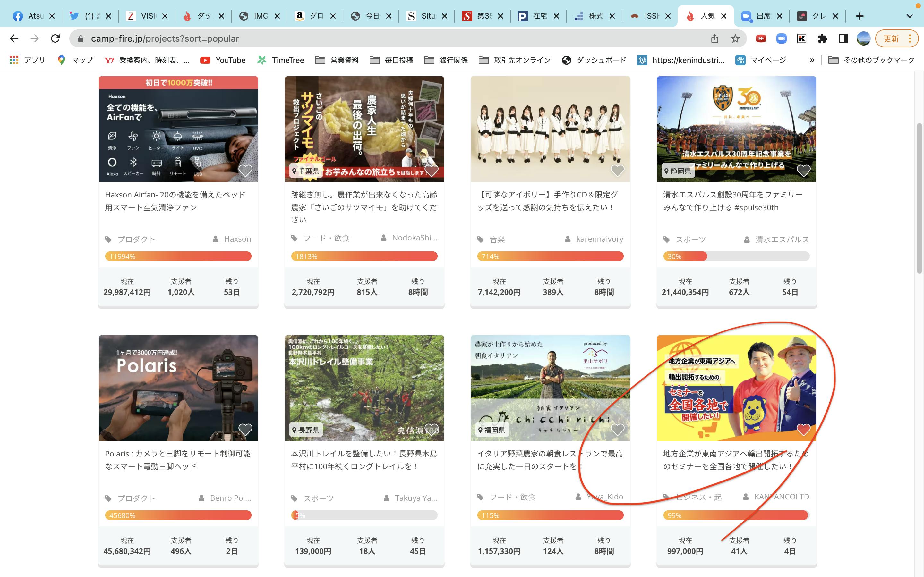Open the side panel icon
Viewport: 924px width, 577px height.
pyautogui.click(x=843, y=38)
